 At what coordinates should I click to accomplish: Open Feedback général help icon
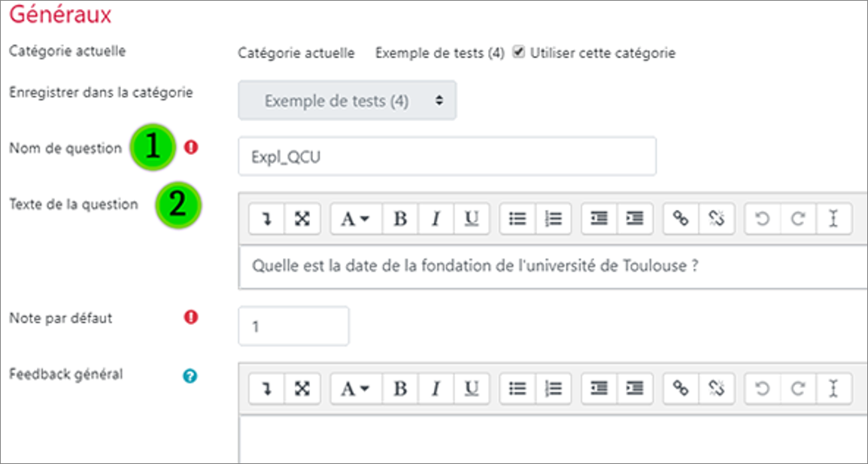tap(190, 377)
